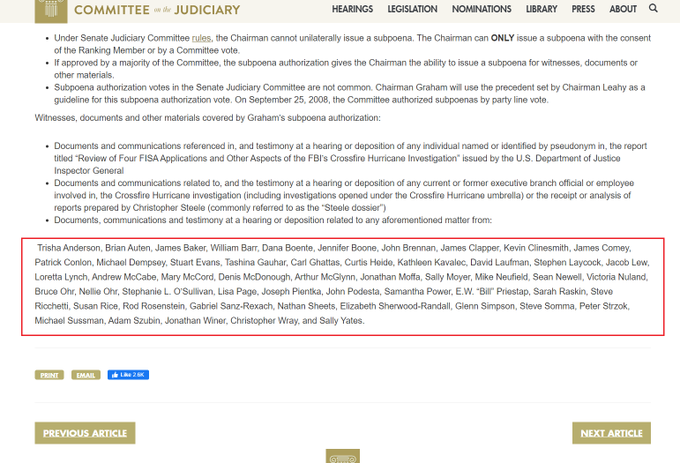Click the name 'Michael Sussman' in list
The image size is (680, 463).
pyautogui.click(x=69, y=321)
